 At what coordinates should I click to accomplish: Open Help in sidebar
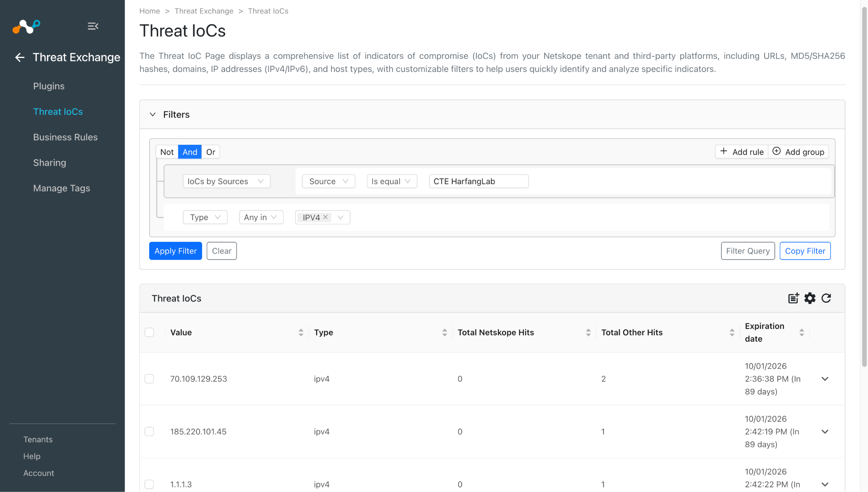point(32,456)
